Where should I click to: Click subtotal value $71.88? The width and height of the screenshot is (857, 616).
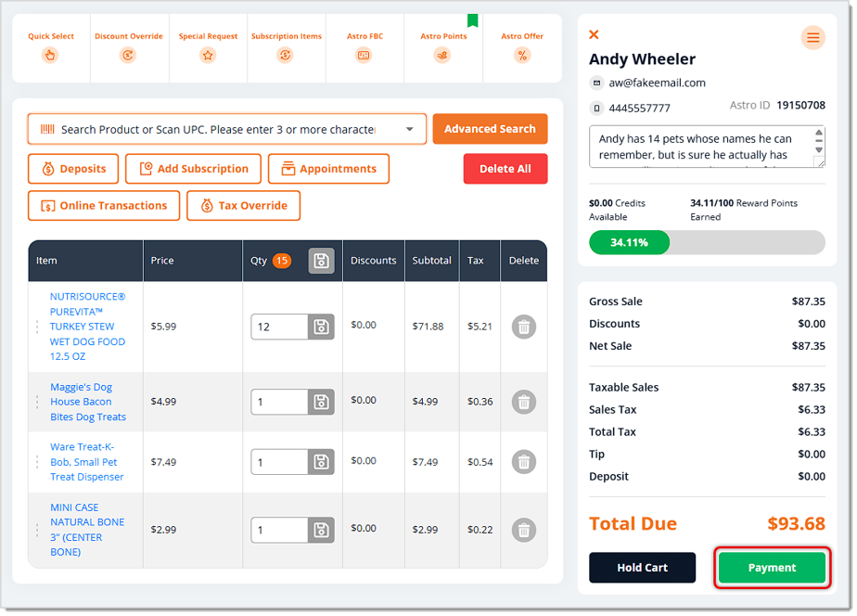tap(428, 327)
